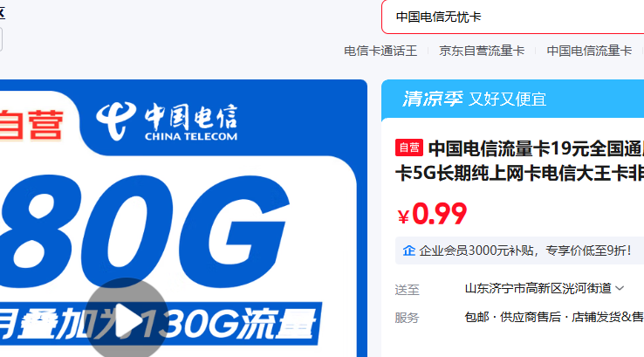Open the 京东自营流量卡 suggested search link

(482, 51)
